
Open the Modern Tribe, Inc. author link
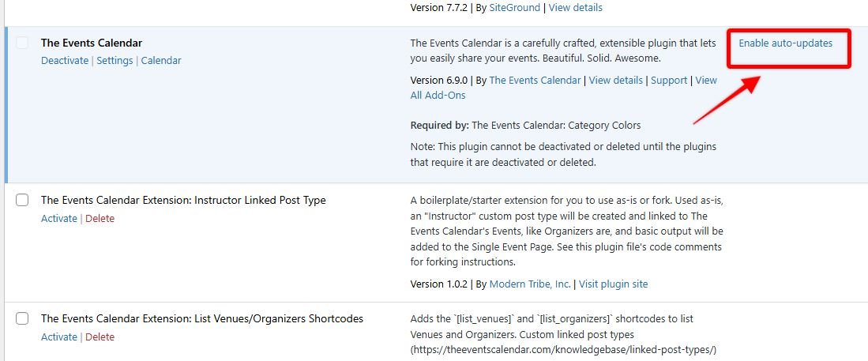point(530,284)
